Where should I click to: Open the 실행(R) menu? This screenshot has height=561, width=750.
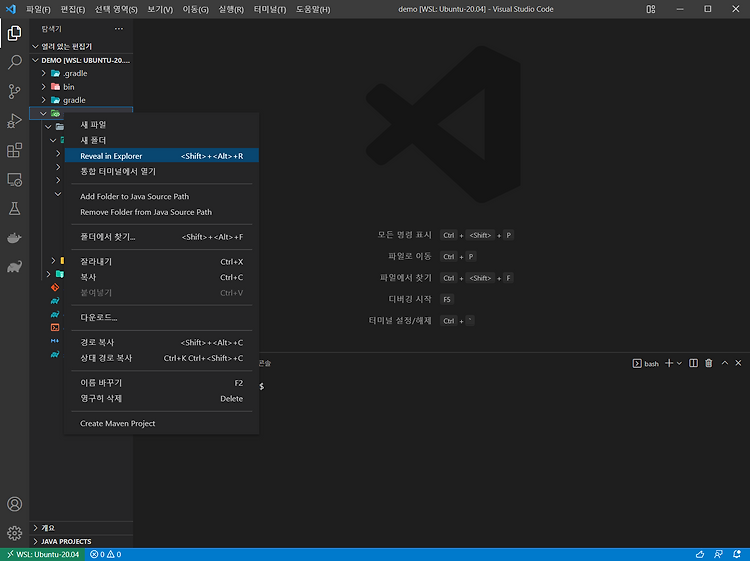pos(231,9)
